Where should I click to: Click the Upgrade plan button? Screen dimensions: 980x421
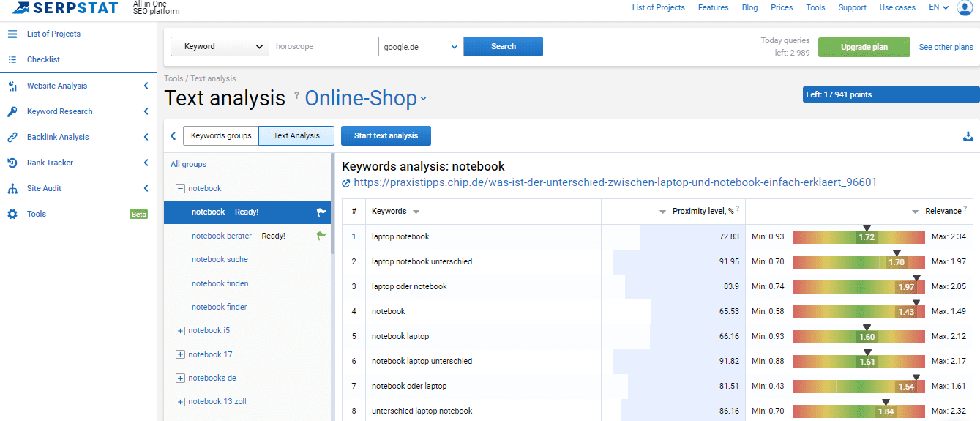click(864, 47)
